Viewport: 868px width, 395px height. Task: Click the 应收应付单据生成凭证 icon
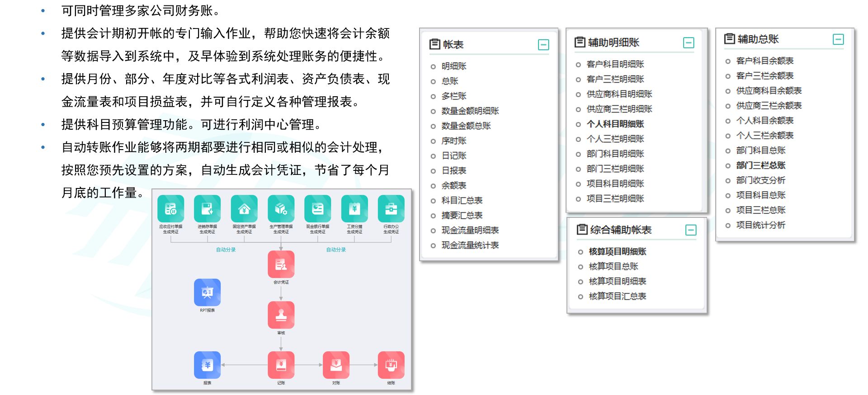[x=170, y=209]
